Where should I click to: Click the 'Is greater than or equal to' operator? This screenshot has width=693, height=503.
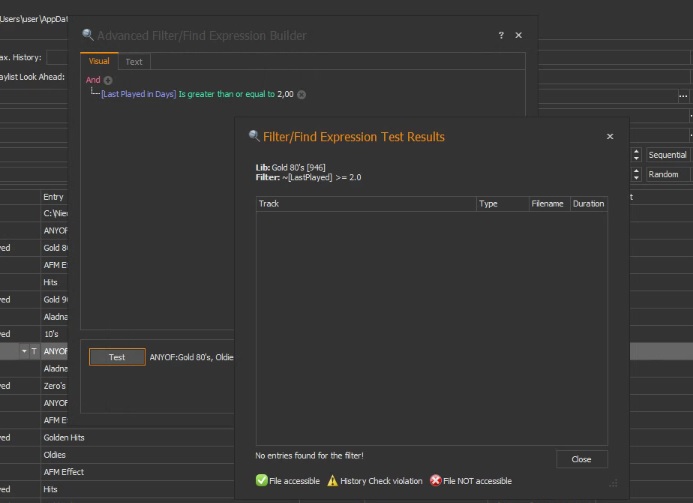pos(225,95)
